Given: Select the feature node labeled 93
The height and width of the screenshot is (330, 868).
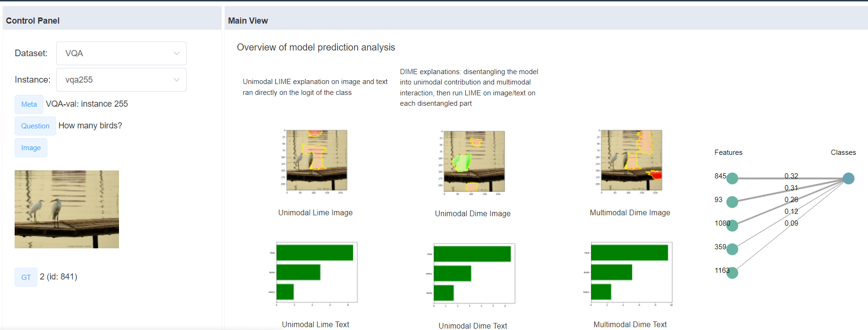Looking at the screenshot, I should click(732, 202).
